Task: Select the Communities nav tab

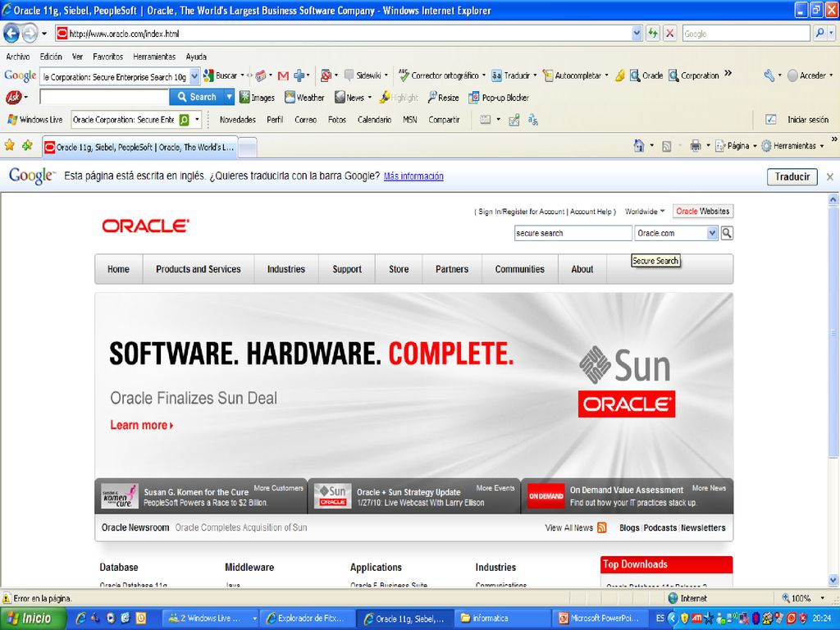Action: pyautogui.click(x=519, y=269)
